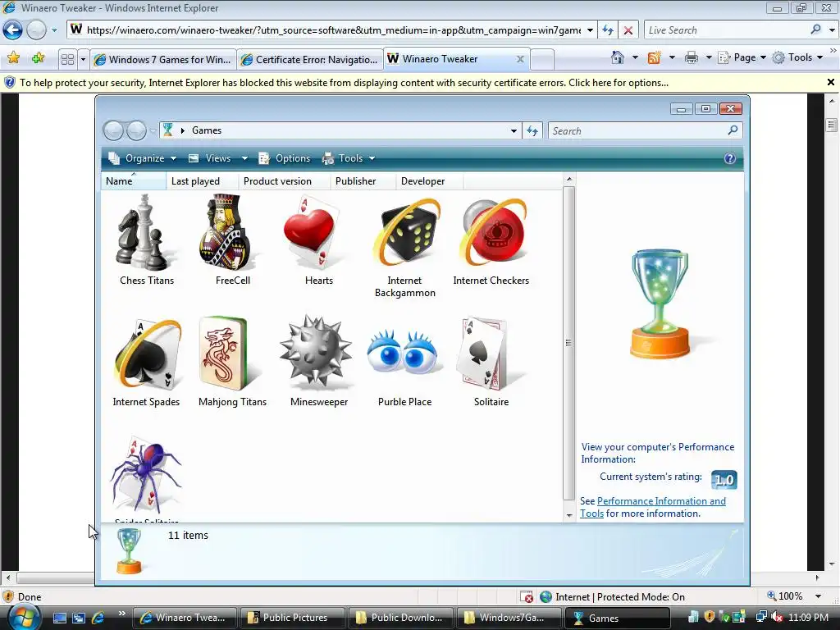This screenshot has width=840, height=630.
Task: Click the Internet Explorer back button
Action: 12,30
